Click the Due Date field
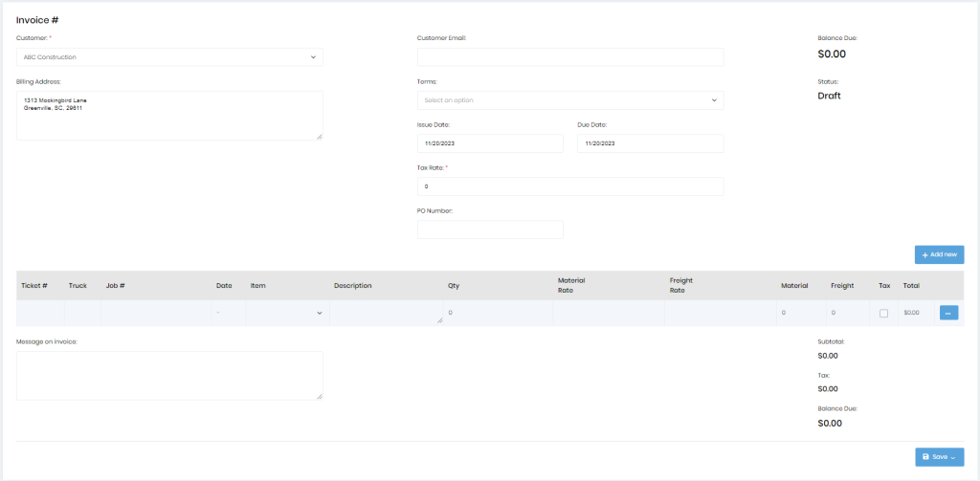 650,143
